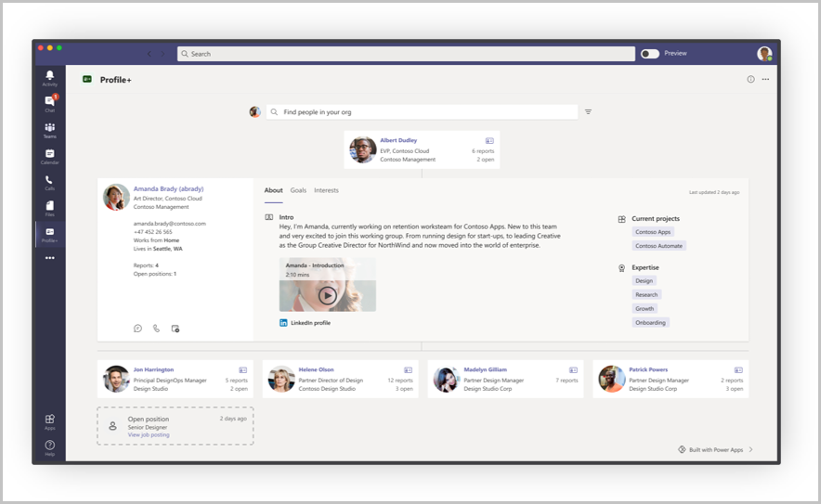Go to Teams in the sidebar

tap(50, 130)
